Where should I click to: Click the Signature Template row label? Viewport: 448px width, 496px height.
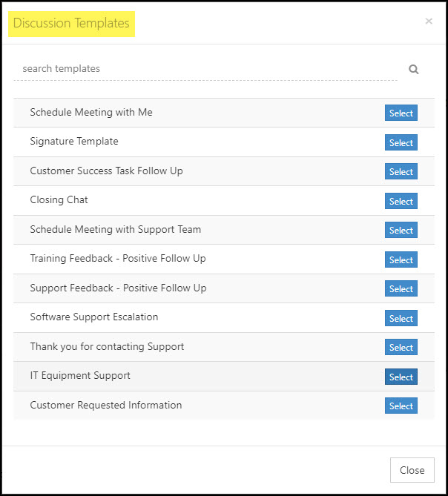tap(74, 142)
